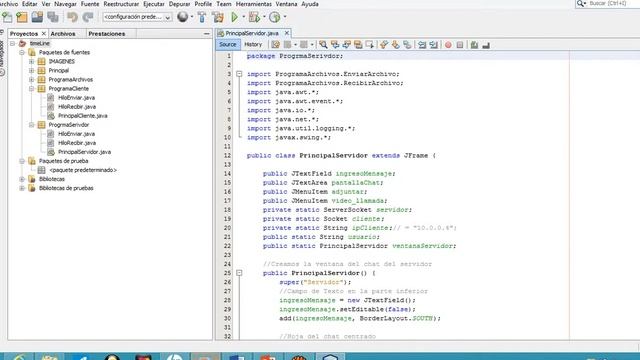Click the Clean and Build icon
Image resolution: width=640 pixels, height=360 pixels.
coord(218,17)
